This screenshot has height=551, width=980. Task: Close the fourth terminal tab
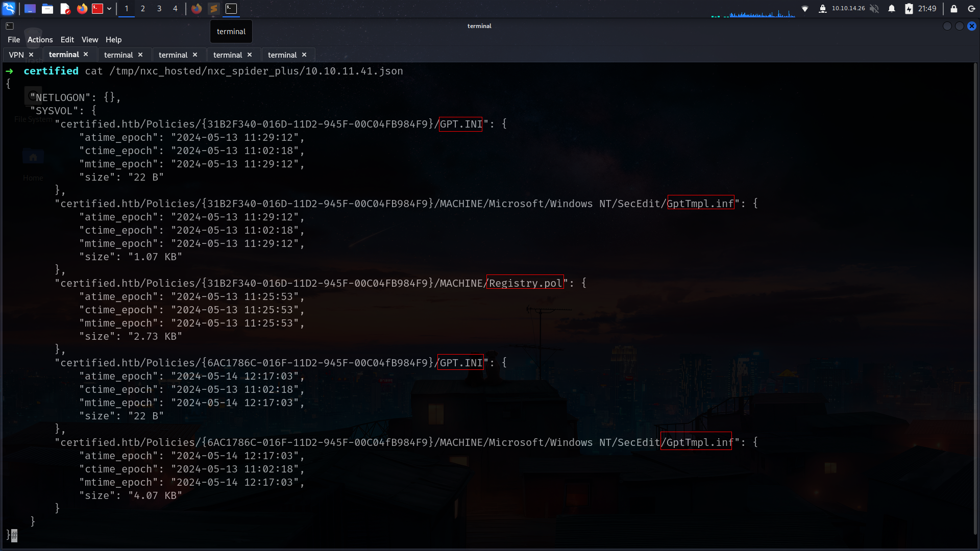[x=250, y=55]
